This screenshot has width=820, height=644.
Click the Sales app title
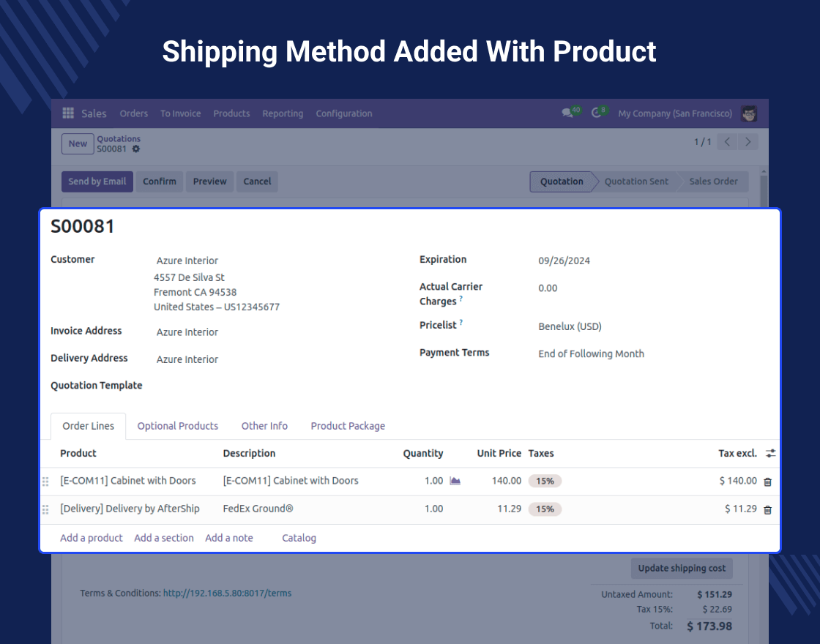coord(94,113)
